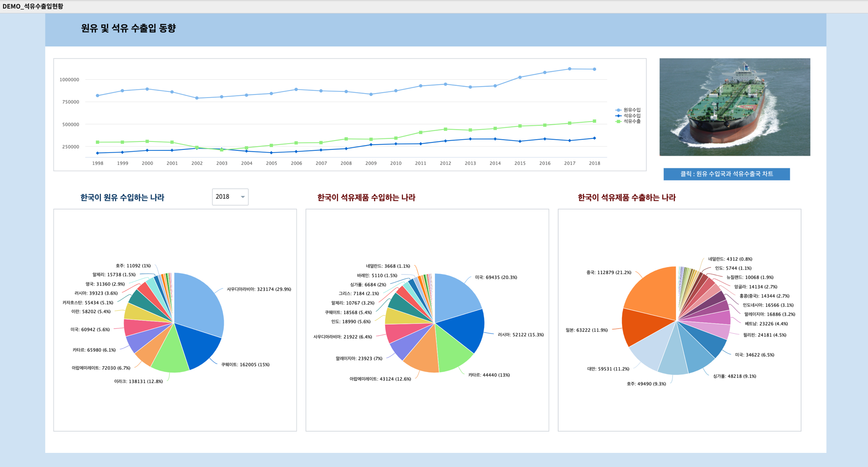Screen dimensions: 868x467
Task: Click the 필리핀: 24181 (4.5%) label
Action: pyautogui.click(x=765, y=335)
